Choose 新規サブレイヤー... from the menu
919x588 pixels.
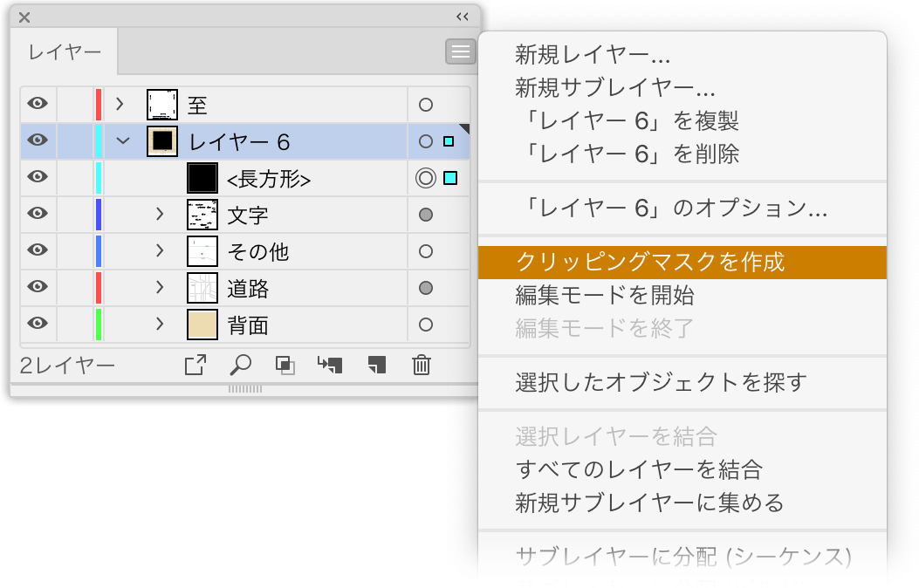[614, 88]
